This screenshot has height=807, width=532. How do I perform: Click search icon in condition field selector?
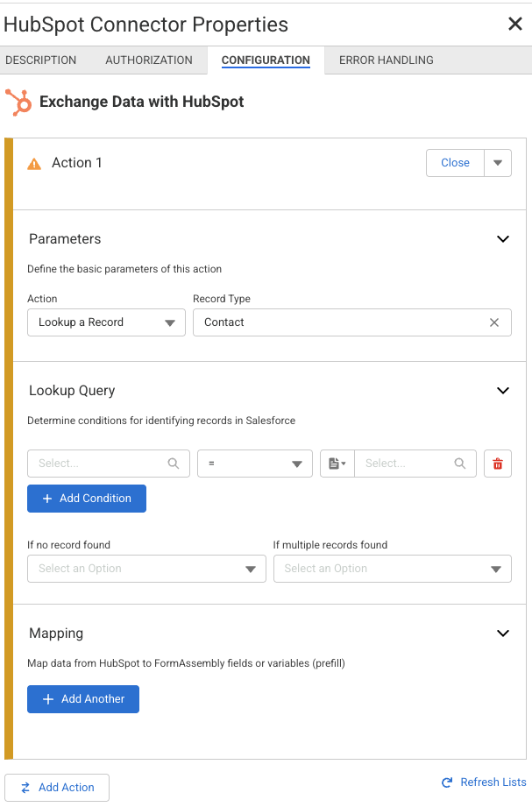click(x=174, y=464)
